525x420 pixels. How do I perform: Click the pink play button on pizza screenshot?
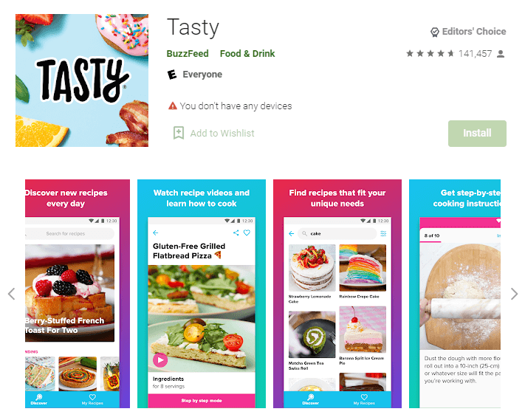point(160,360)
